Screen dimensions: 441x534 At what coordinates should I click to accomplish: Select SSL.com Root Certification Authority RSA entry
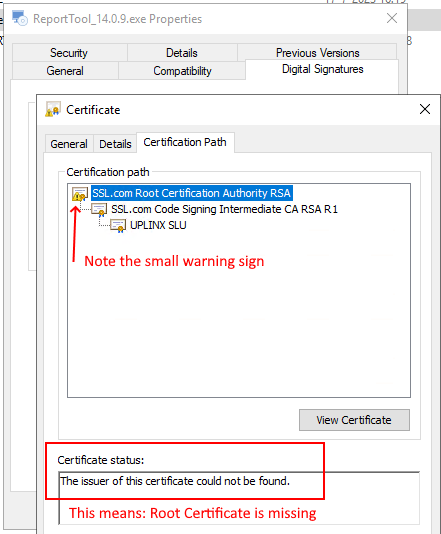click(x=192, y=193)
